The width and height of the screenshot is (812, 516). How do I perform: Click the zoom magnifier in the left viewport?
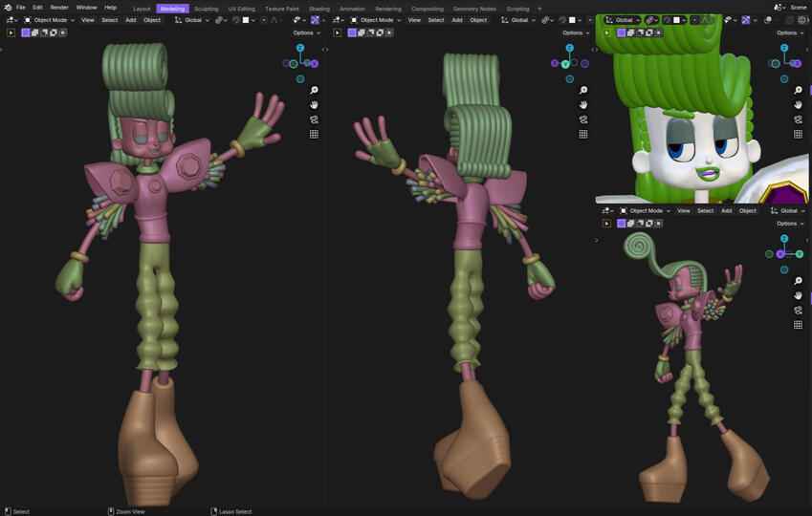point(314,91)
